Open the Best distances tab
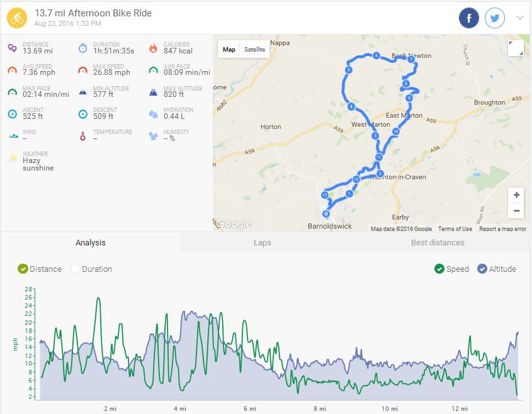Screen dimensions: 532x414 [x=438, y=242]
